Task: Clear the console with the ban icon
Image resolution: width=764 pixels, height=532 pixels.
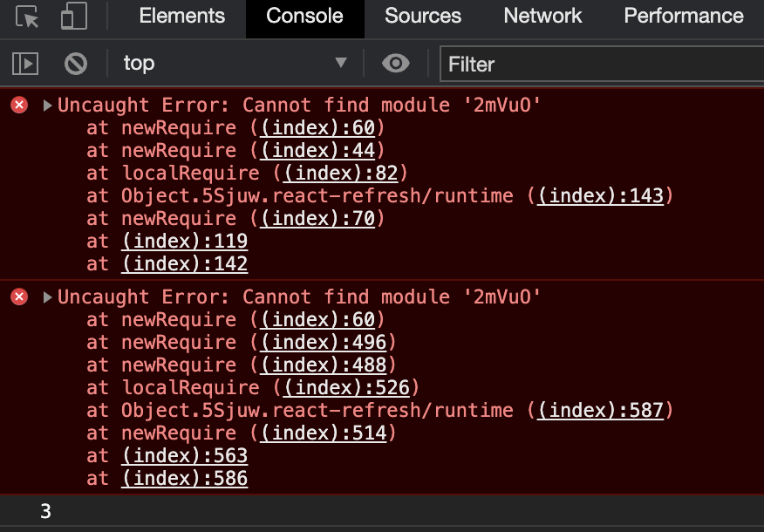Action: (76, 64)
